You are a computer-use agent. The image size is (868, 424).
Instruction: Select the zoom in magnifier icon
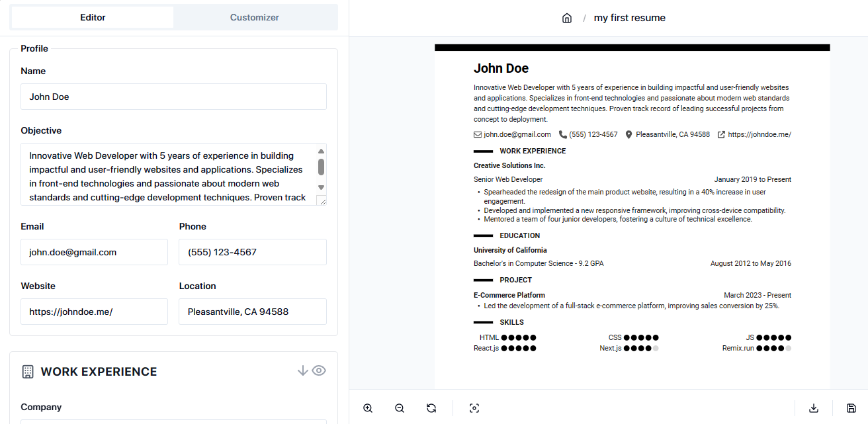point(367,408)
